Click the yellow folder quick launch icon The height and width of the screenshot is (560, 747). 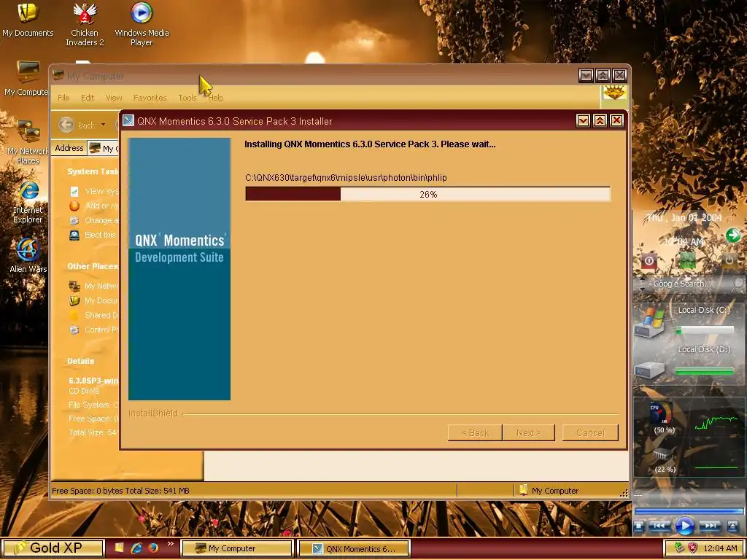119,548
